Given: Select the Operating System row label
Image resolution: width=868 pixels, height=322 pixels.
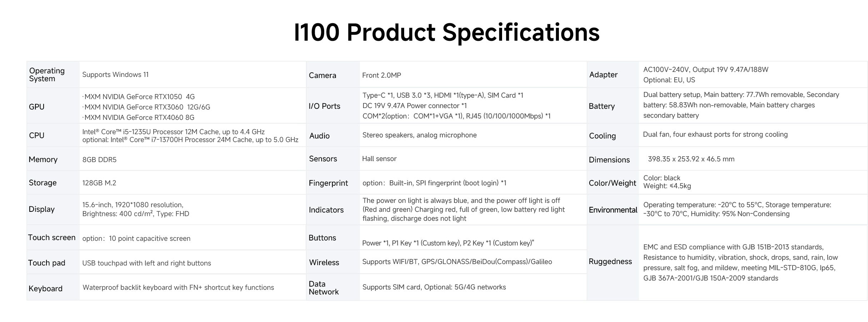Looking at the screenshot, I should pyautogui.click(x=47, y=75).
